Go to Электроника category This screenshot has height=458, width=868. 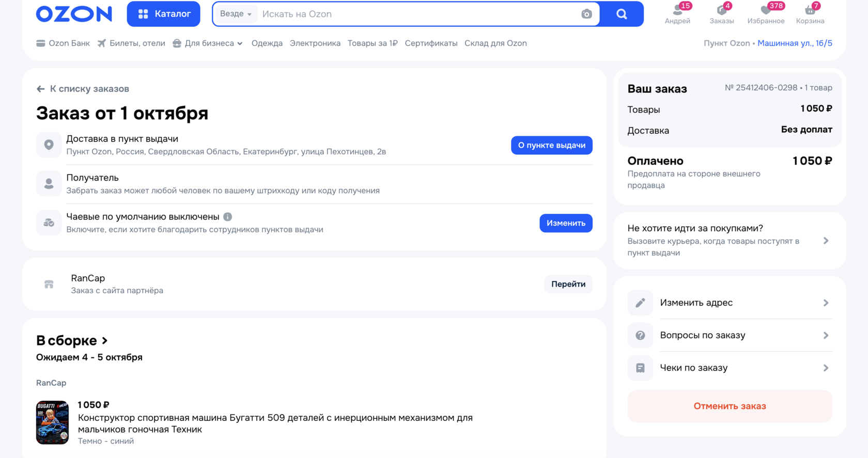coord(315,43)
